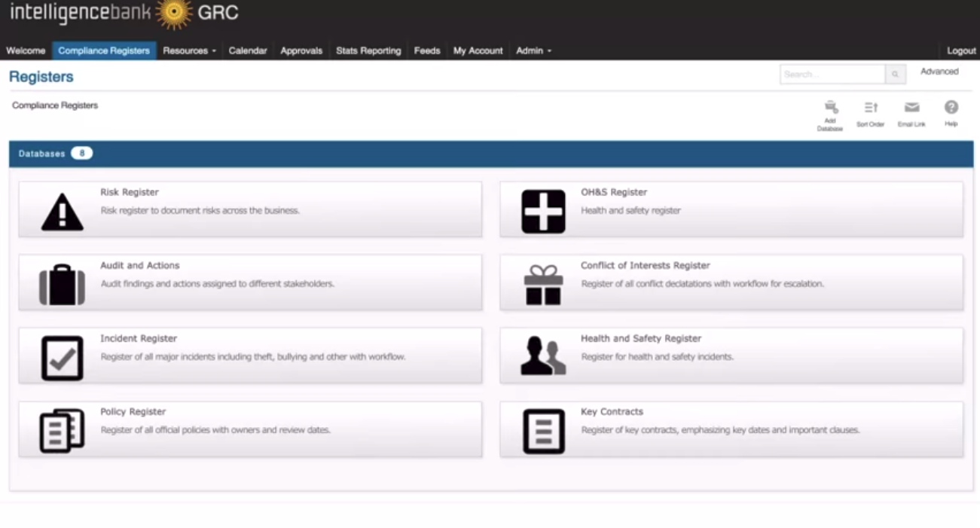Open the Policy Register title link

133,411
